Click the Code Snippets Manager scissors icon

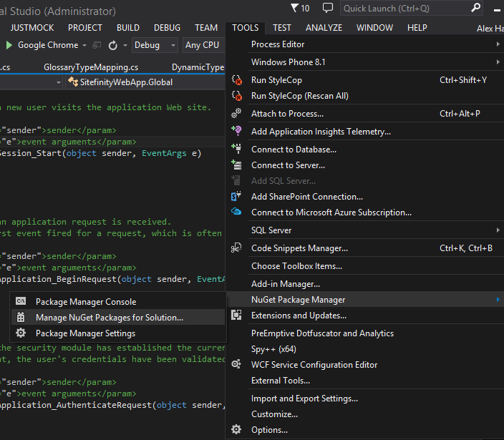[236, 248]
